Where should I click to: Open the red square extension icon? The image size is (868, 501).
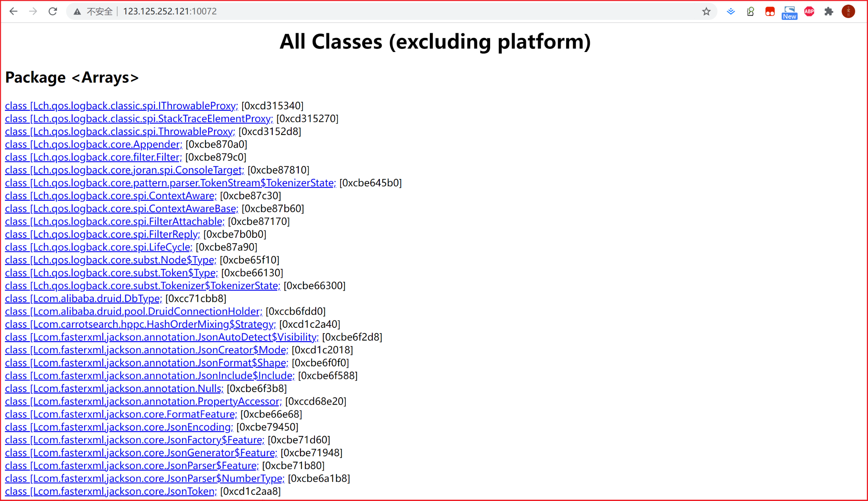(770, 11)
